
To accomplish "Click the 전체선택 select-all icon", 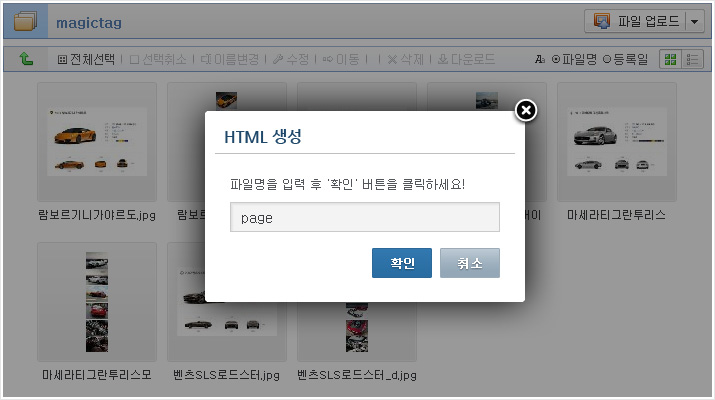I will (62, 59).
